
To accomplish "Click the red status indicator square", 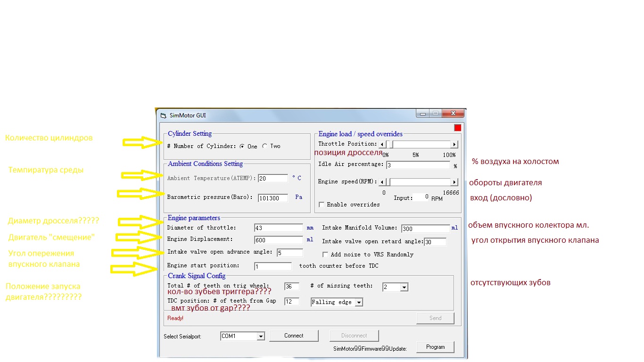I will [x=457, y=128].
